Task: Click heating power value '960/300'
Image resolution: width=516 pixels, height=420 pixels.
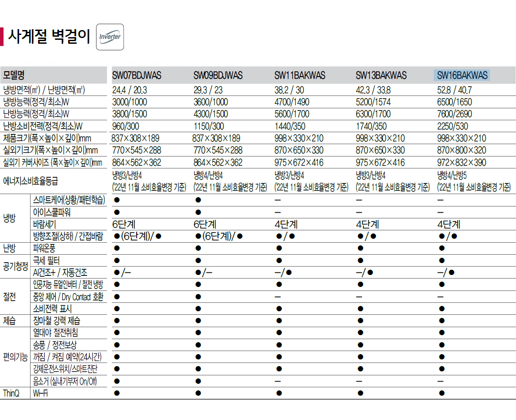Action: click(x=126, y=126)
